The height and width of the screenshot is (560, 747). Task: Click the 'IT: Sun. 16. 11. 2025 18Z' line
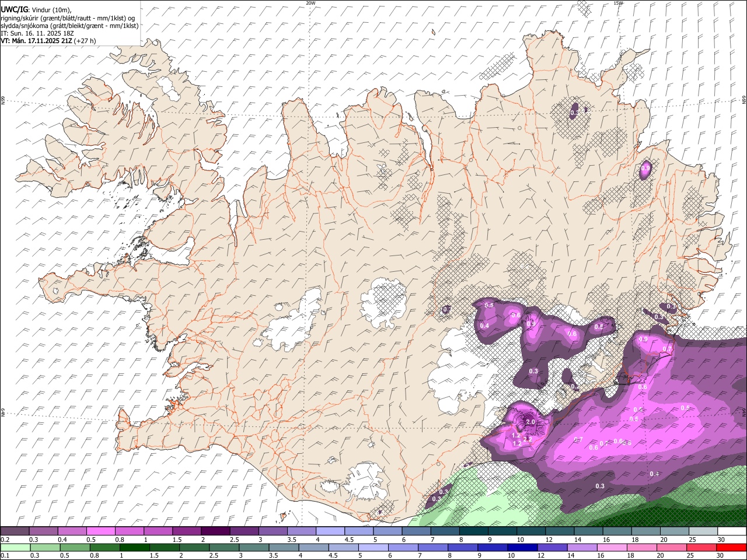click(x=37, y=33)
